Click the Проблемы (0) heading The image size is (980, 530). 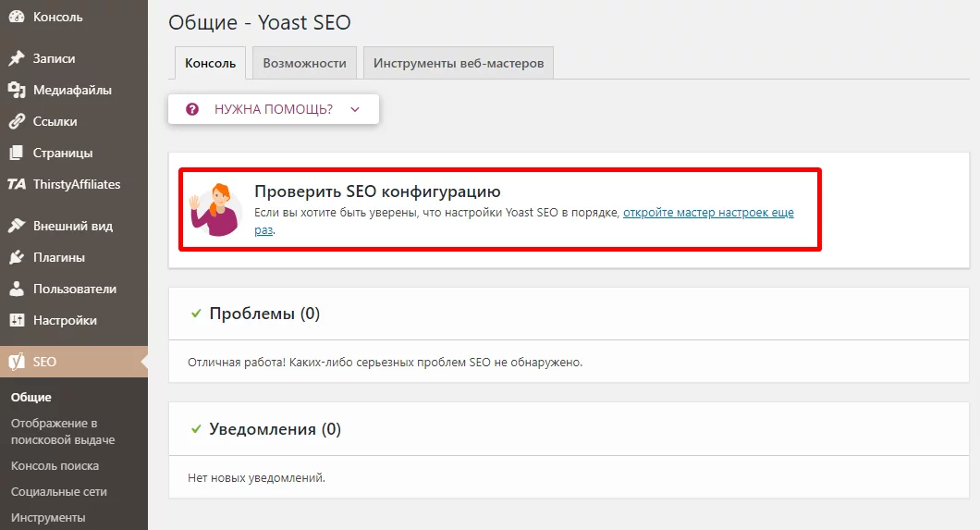coord(264,314)
